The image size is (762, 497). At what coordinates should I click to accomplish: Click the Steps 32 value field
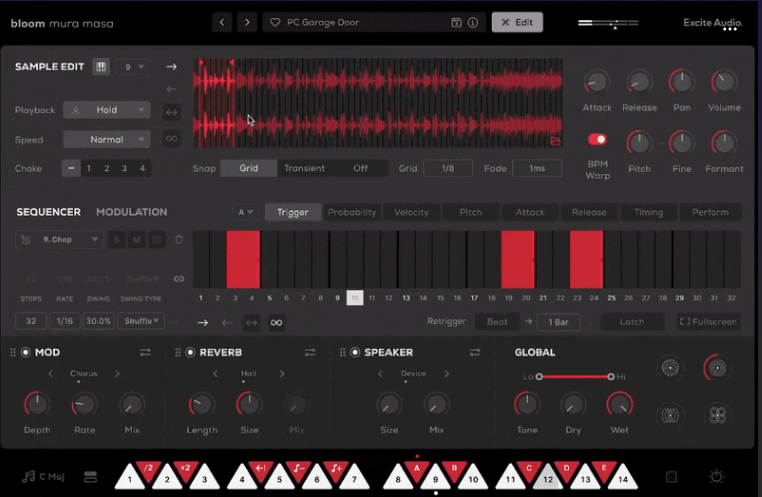(x=31, y=321)
